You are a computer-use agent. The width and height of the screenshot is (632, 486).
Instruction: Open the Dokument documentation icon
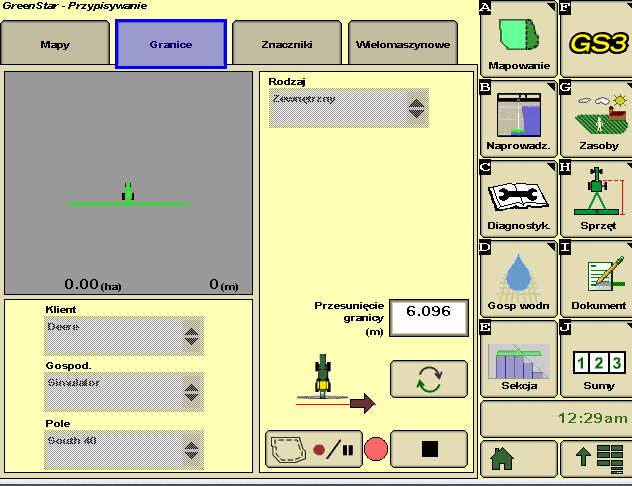pyautogui.click(x=597, y=279)
